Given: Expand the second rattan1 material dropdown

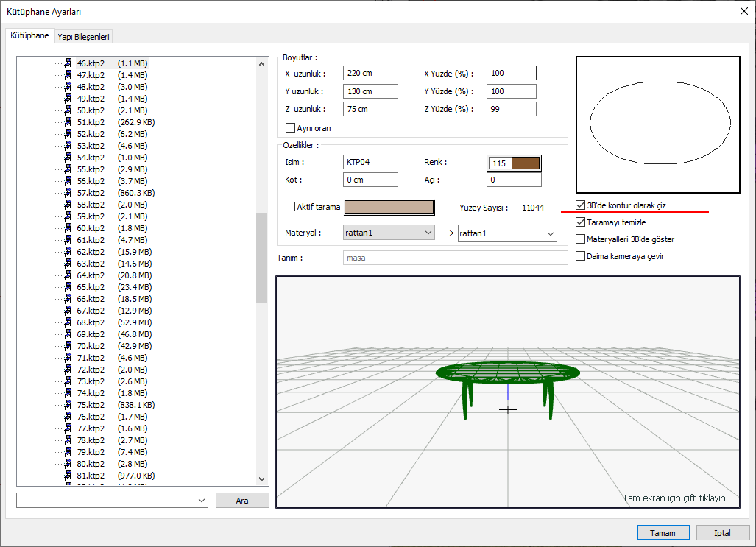Looking at the screenshot, I should pyautogui.click(x=549, y=233).
